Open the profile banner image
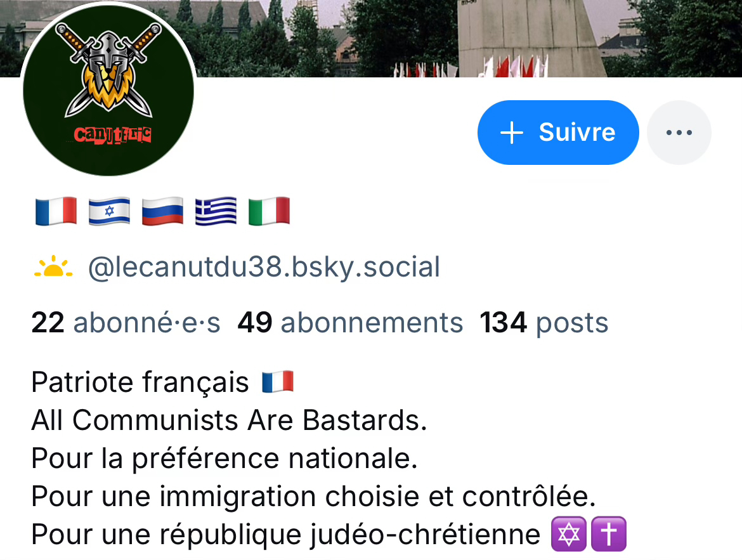 pos(469,38)
